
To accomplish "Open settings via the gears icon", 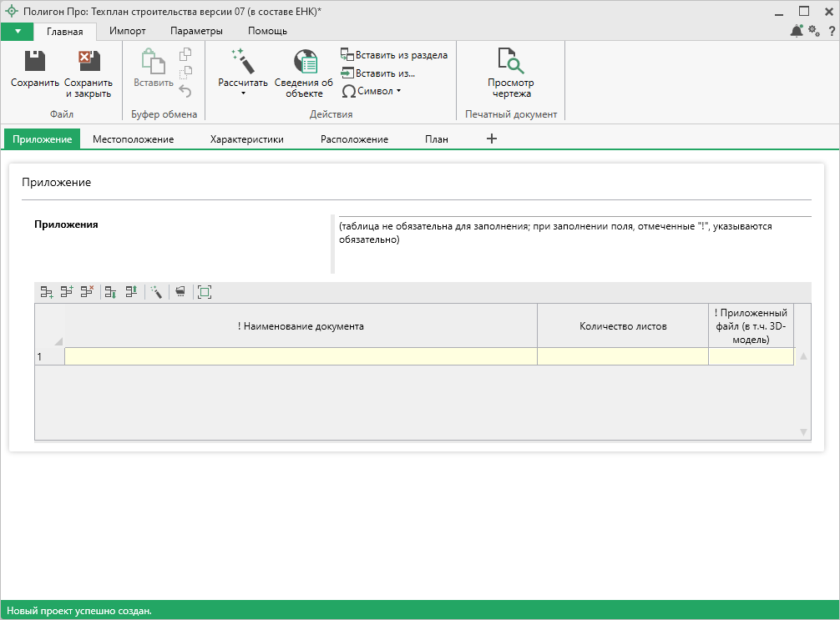I will (x=814, y=31).
